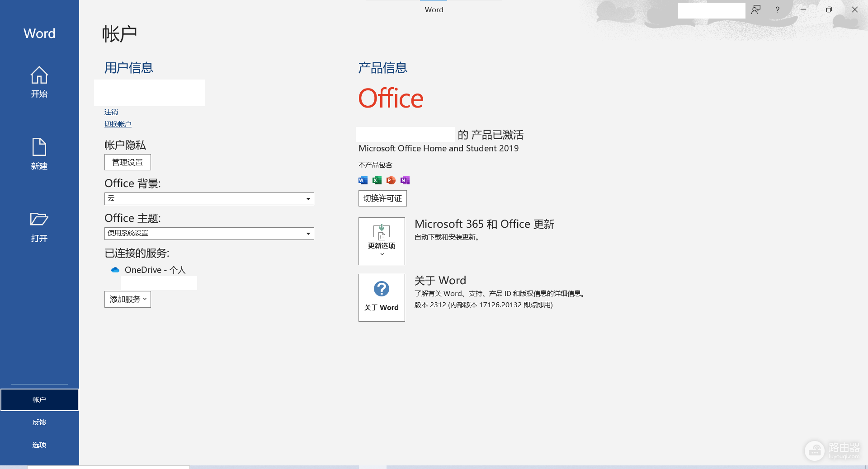Click the 帐户隐私 heading
The height and width of the screenshot is (469, 868).
[x=125, y=145]
